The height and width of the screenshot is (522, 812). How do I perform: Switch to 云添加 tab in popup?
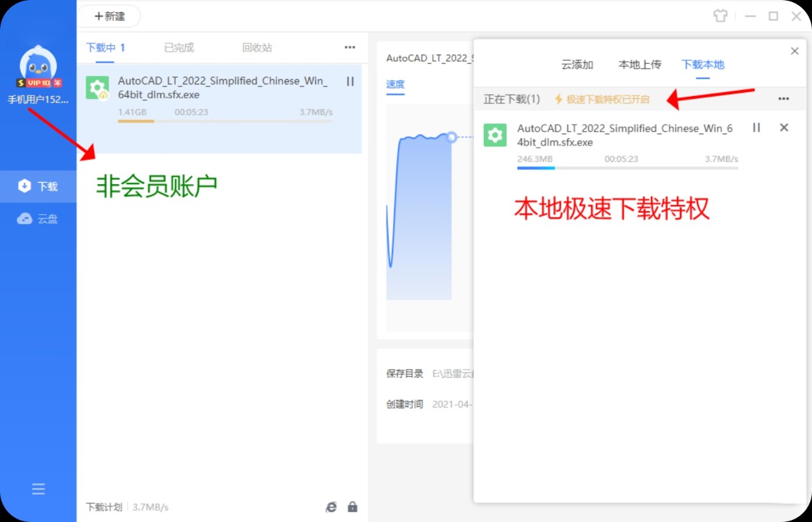point(577,64)
